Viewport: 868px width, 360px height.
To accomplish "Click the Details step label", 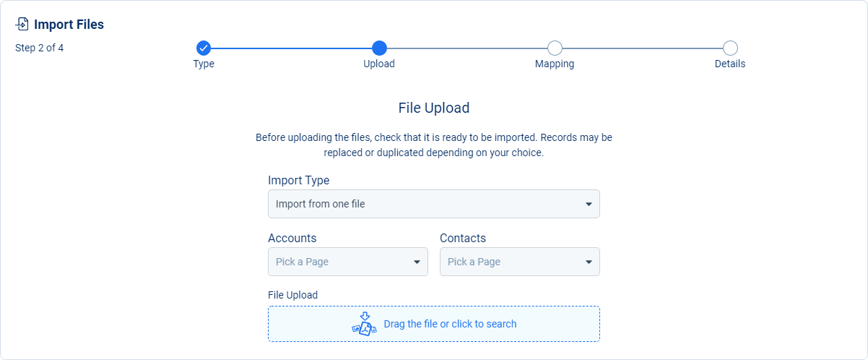I will (x=730, y=64).
